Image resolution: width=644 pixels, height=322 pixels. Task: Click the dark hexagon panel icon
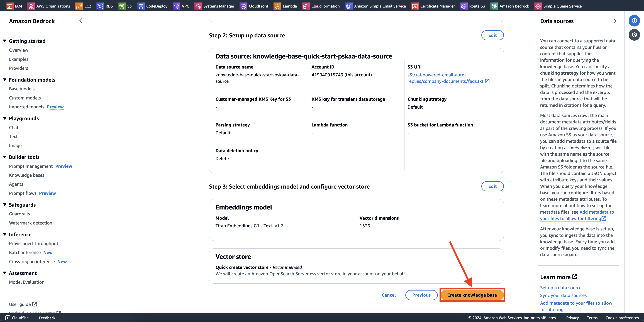pyautogui.click(x=634, y=35)
